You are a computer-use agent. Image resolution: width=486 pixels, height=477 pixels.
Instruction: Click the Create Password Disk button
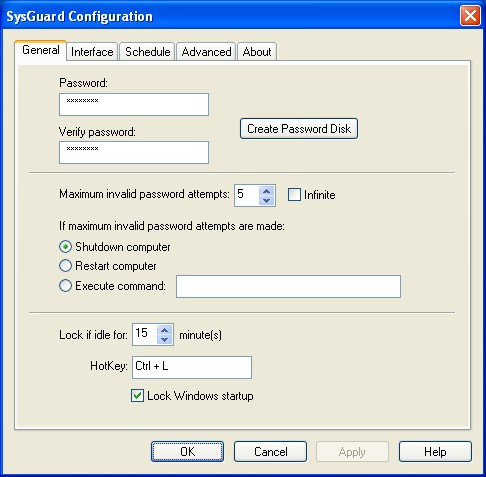[299, 129]
